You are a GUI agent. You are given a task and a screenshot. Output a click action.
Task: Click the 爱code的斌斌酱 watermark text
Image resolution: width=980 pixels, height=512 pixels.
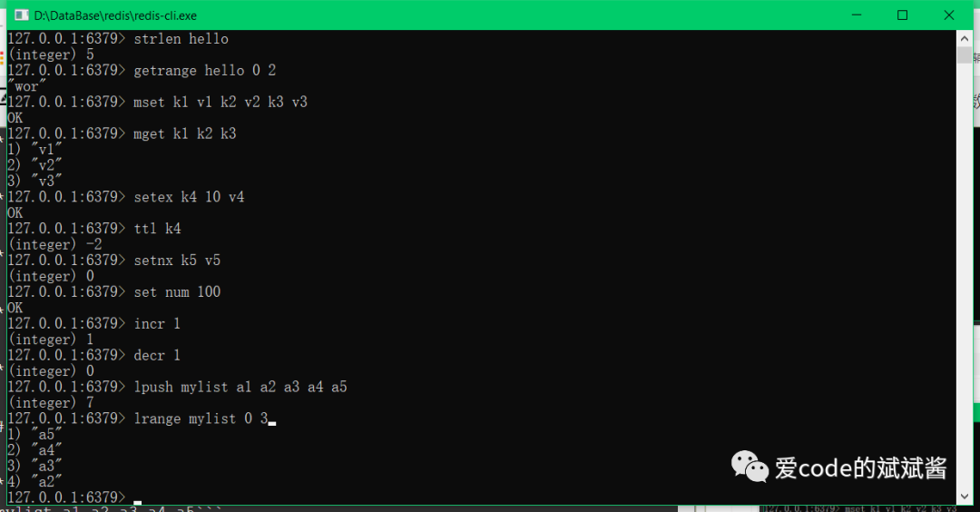(x=861, y=468)
